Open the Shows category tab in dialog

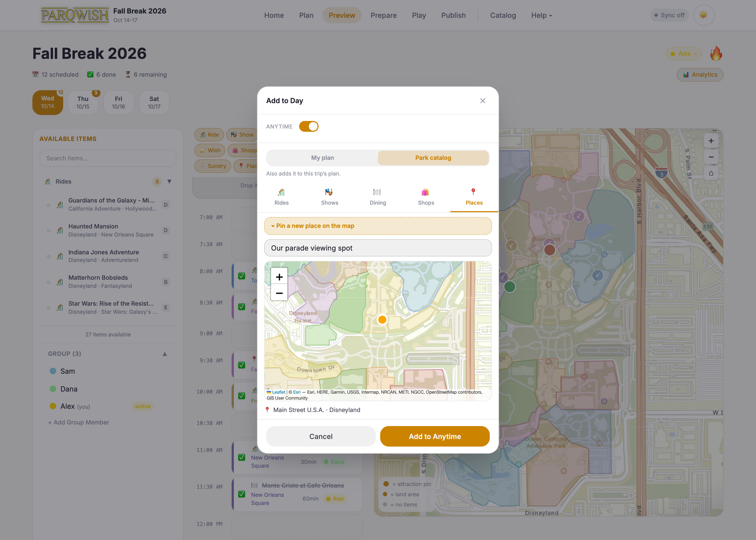329,197
